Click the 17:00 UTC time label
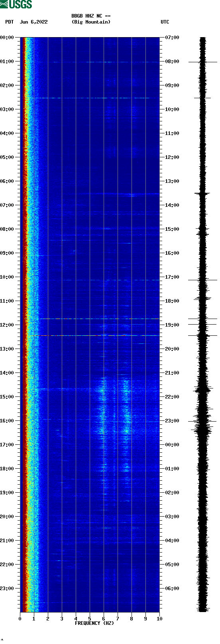The image size is (220, 644). point(172,277)
